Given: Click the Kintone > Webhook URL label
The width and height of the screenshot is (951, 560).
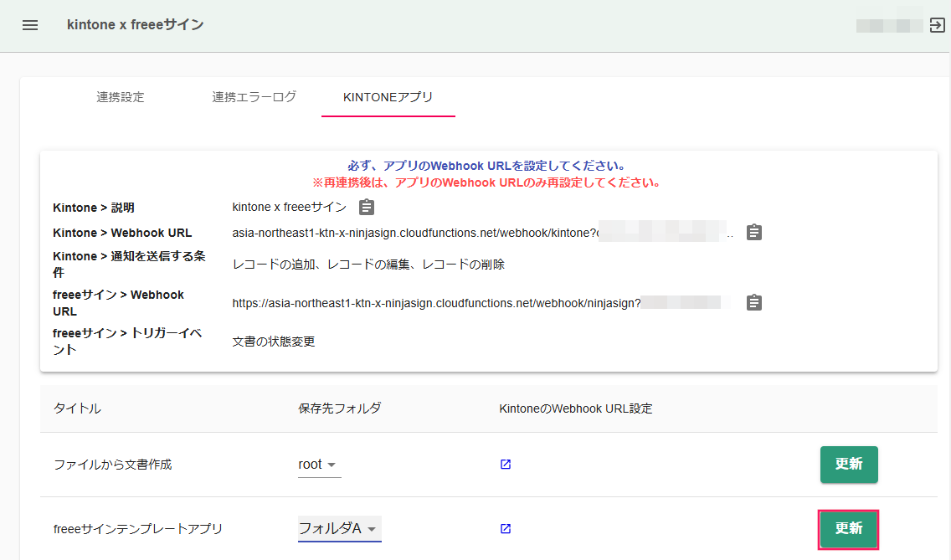Looking at the screenshot, I should click(122, 233).
